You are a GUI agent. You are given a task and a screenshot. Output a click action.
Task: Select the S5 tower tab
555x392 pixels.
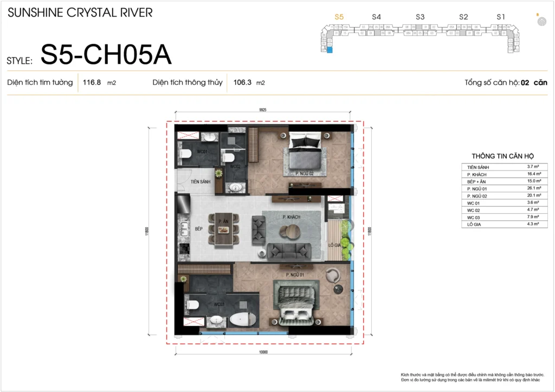(x=339, y=17)
